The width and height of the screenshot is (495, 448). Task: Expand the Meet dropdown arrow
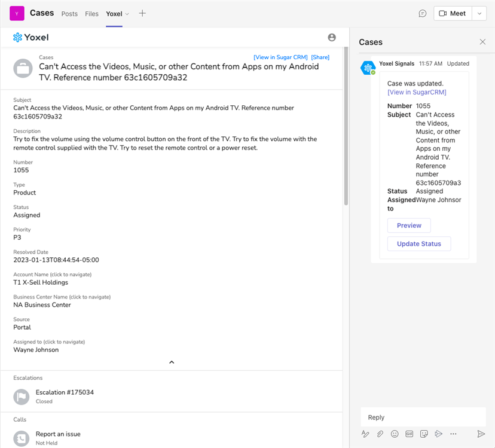(x=479, y=13)
